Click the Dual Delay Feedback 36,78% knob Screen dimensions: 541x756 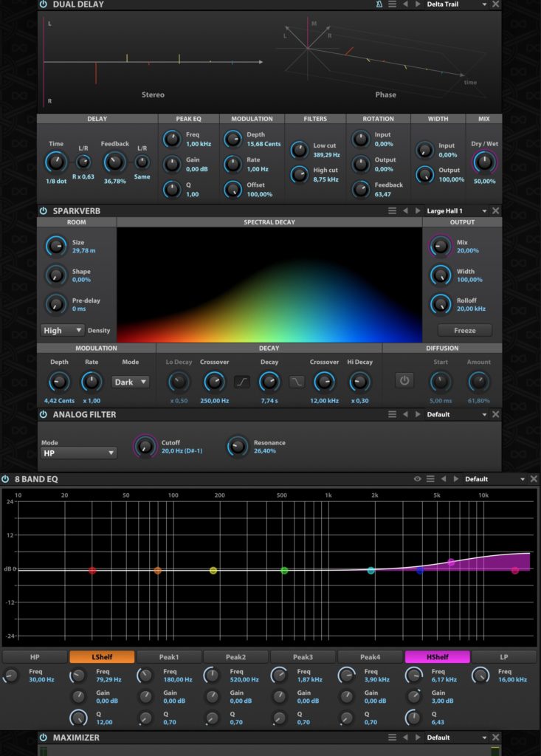point(114,162)
